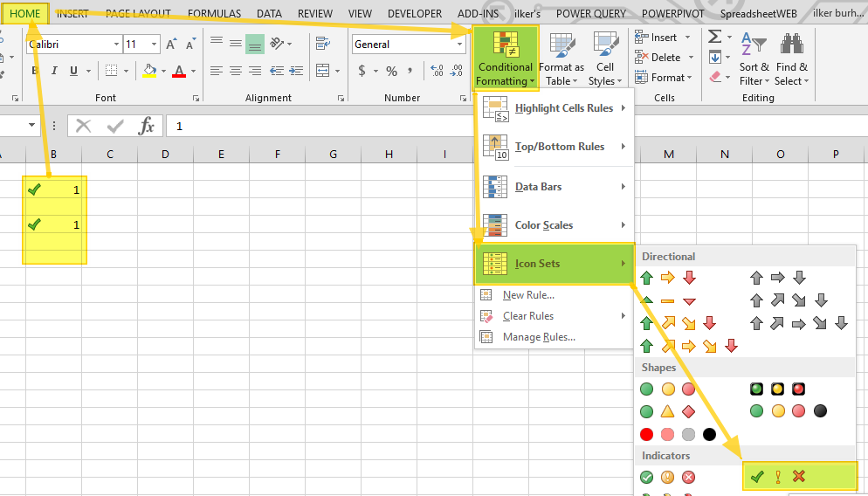Apply Accounting Number Format dollar sign
This screenshot has width=868, height=496.
point(362,71)
